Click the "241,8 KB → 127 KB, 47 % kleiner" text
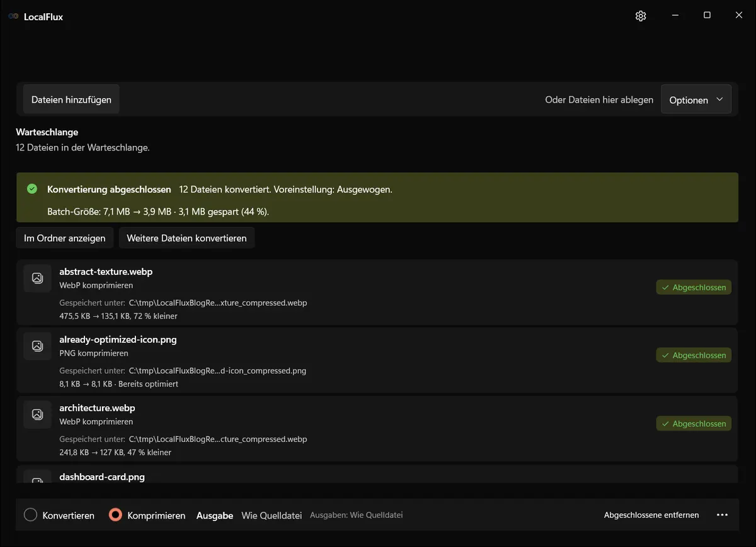The image size is (756, 547). [x=115, y=453]
